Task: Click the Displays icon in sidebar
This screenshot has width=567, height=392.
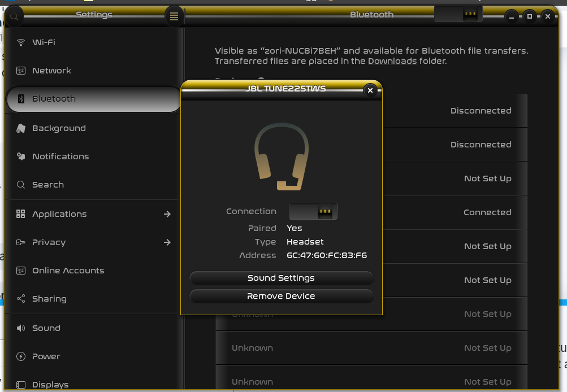Action: tap(21, 385)
